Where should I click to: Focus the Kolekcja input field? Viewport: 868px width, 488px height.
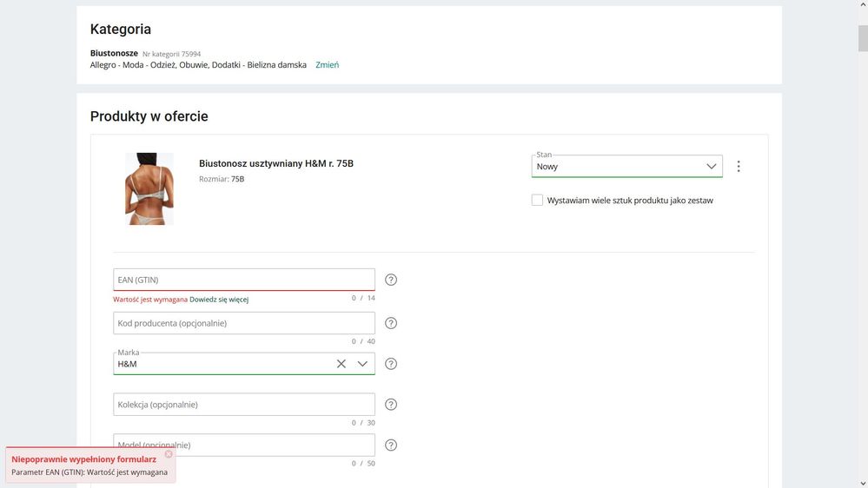[244, 405]
